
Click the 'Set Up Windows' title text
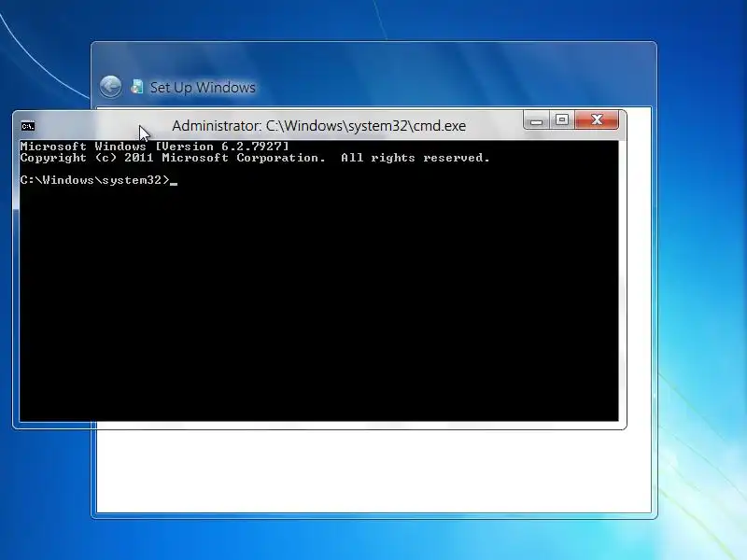203,88
